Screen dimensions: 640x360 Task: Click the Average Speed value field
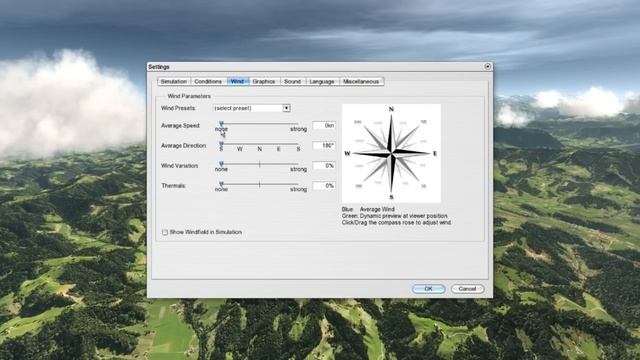click(x=324, y=126)
